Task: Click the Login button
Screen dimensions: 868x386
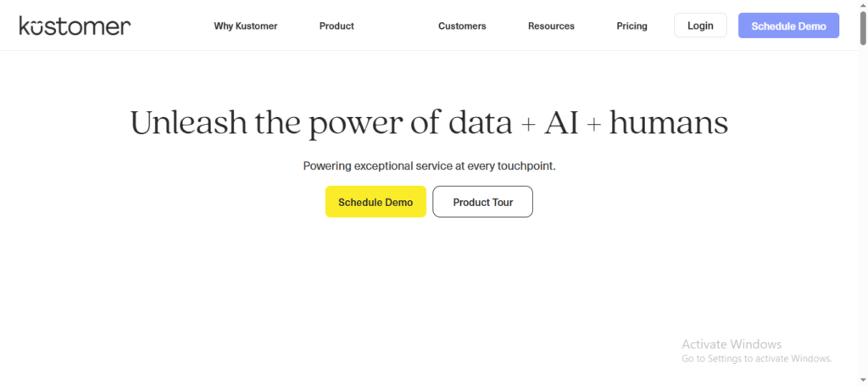Action: [700, 25]
